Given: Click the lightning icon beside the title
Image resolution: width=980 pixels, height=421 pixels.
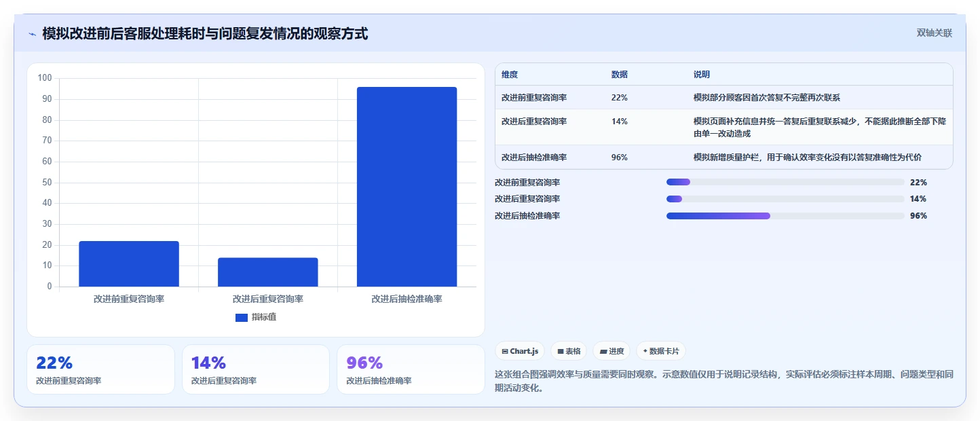Looking at the screenshot, I should coord(32,34).
